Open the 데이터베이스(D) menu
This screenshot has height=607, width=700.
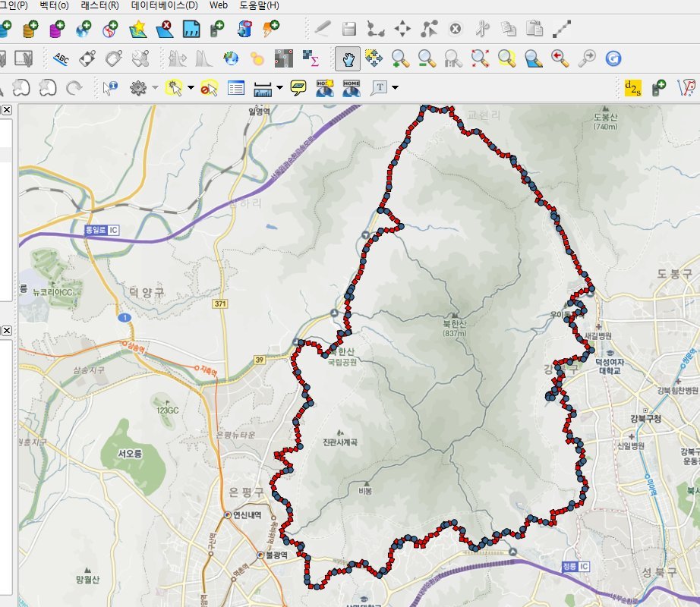click(x=164, y=5)
